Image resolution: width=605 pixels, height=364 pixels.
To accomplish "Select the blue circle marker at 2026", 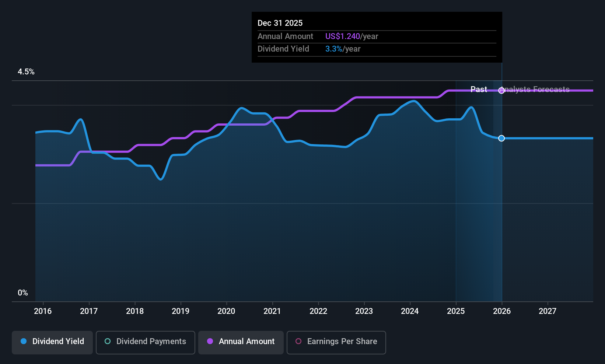I will point(501,138).
